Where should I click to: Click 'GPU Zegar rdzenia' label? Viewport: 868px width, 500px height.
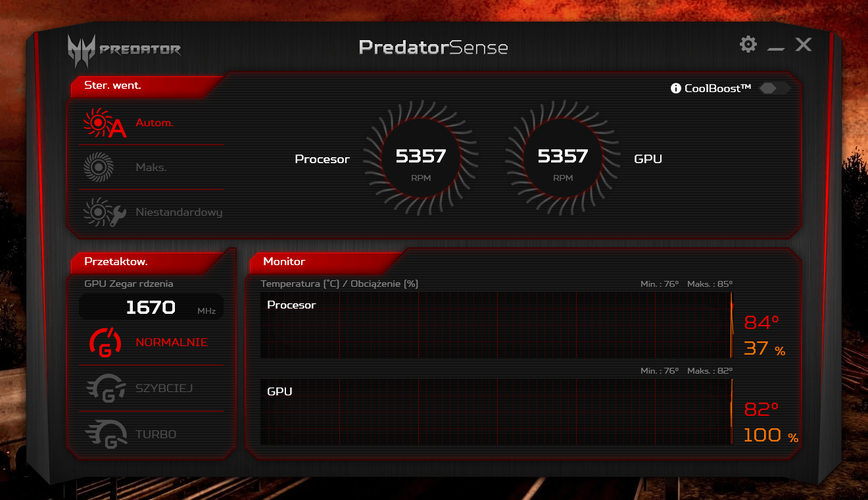pos(129,284)
